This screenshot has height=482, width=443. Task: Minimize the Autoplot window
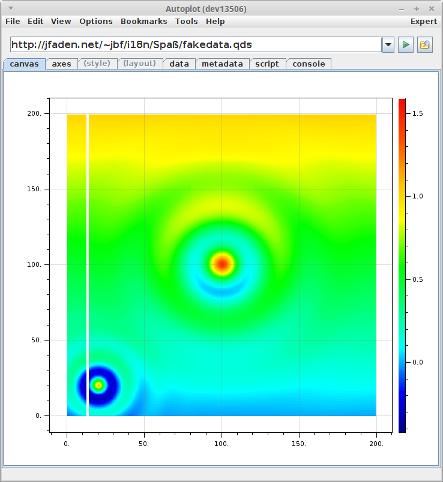(x=402, y=9)
